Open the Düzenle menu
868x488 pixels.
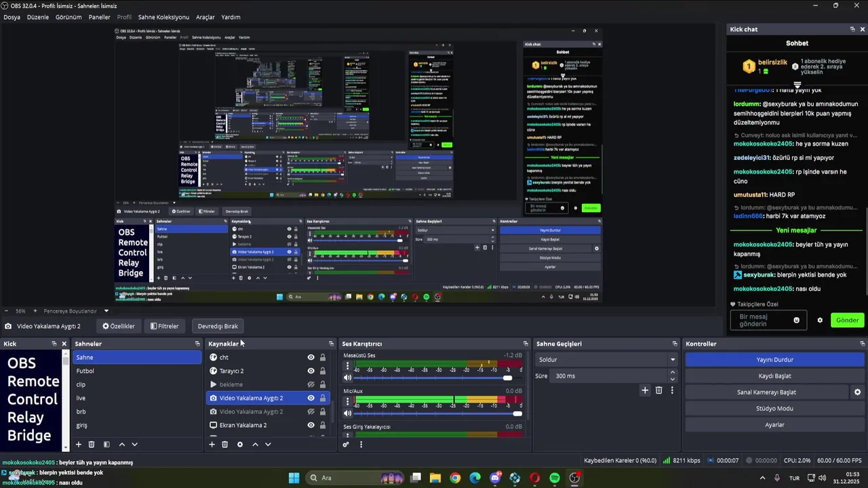pyautogui.click(x=38, y=17)
